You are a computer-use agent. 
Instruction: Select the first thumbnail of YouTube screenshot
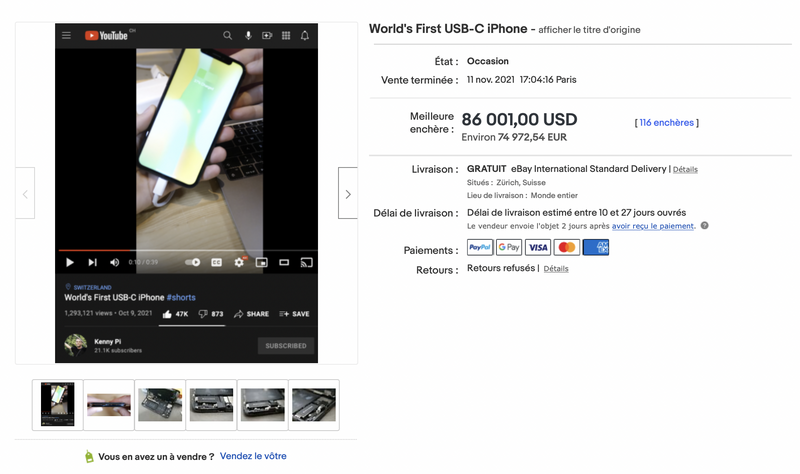point(58,405)
